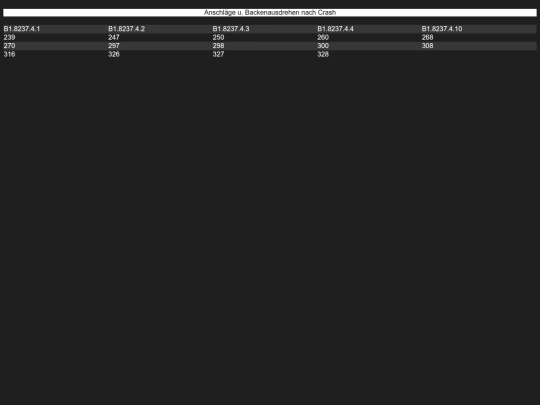Select number 316
The width and height of the screenshot is (540, 405).
coord(9,54)
